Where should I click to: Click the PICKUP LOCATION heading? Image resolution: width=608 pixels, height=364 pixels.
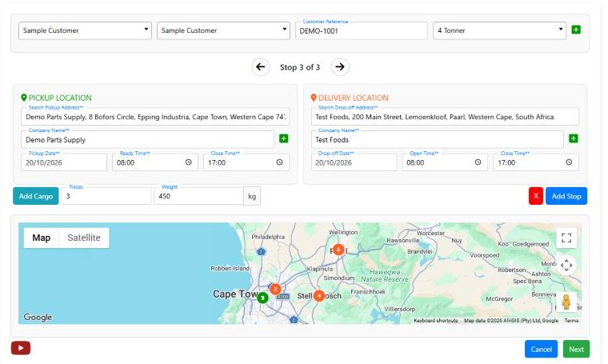(60, 98)
